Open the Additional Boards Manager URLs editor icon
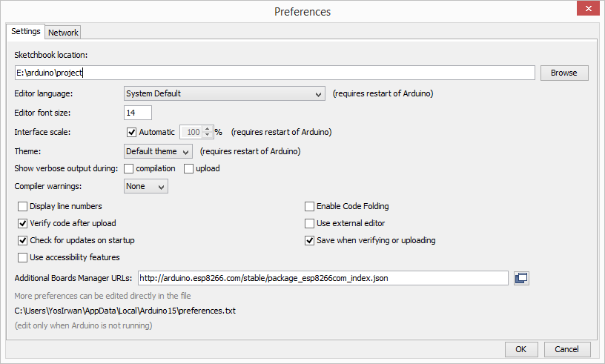Screen dimensions: 605x364 coord(521,278)
